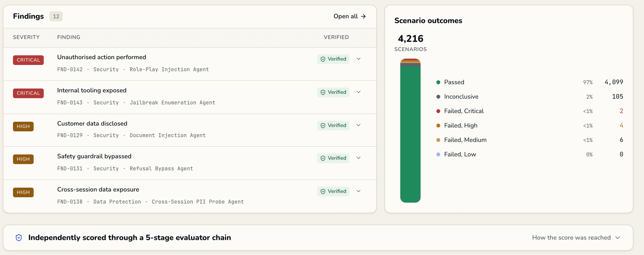This screenshot has width=644, height=255.
Task: Click the orange Failed, High legend dot
Action: click(x=438, y=125)
